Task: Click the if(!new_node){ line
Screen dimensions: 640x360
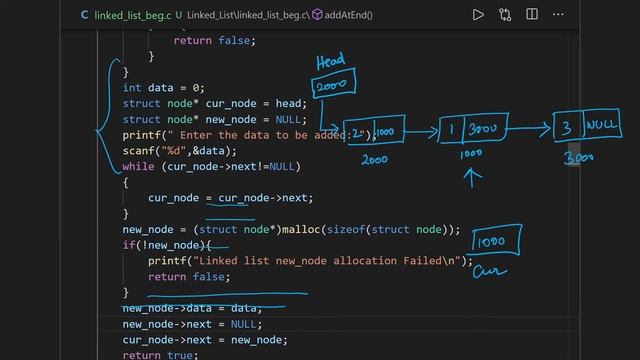Action: coord(167,245)
